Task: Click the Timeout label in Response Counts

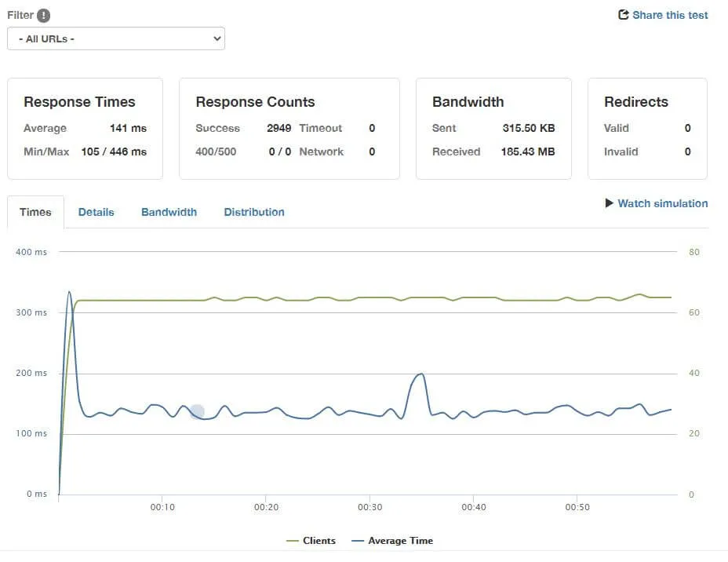Action: click(x=320, y=128)
